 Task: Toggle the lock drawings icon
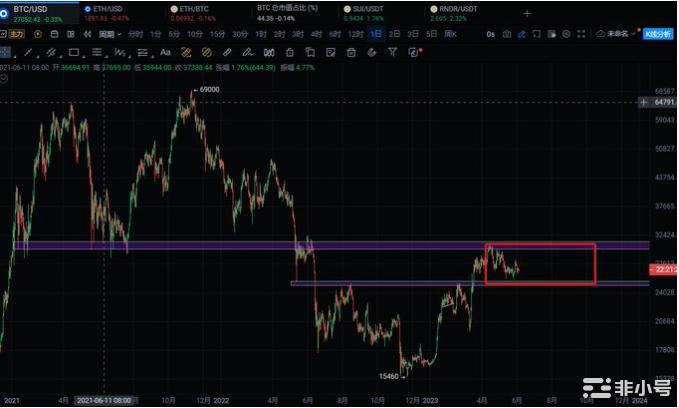[x=289, y=53]
